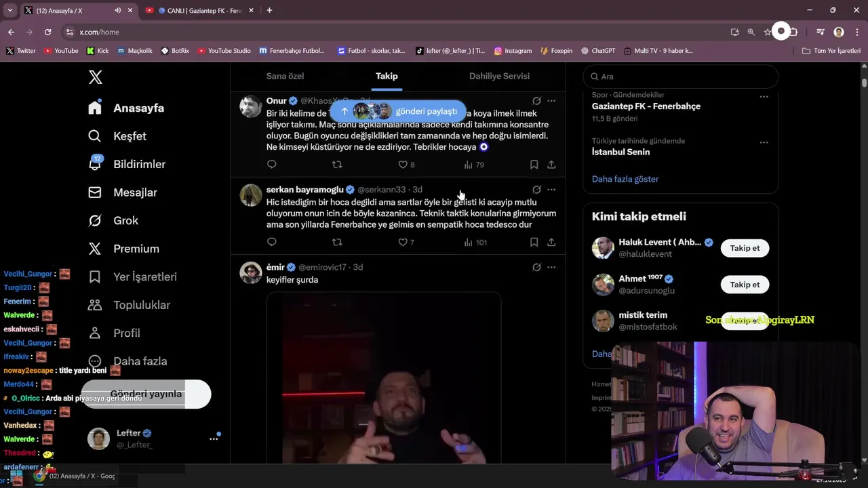
Task: Repost serkan bayramoglu's post
Action: tap(337, 242)
